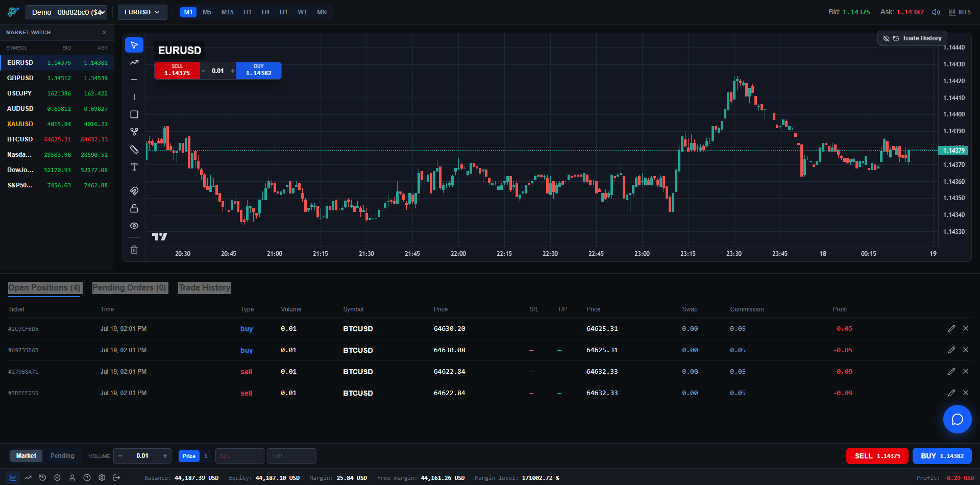Open chart view icon in bottom bar
Viewport: 980px width, 485px height.
tap(13, 478)
